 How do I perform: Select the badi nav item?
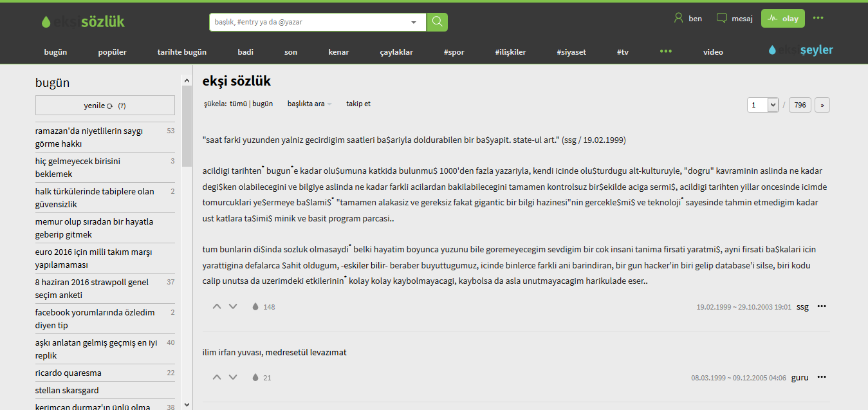point(245,52)
